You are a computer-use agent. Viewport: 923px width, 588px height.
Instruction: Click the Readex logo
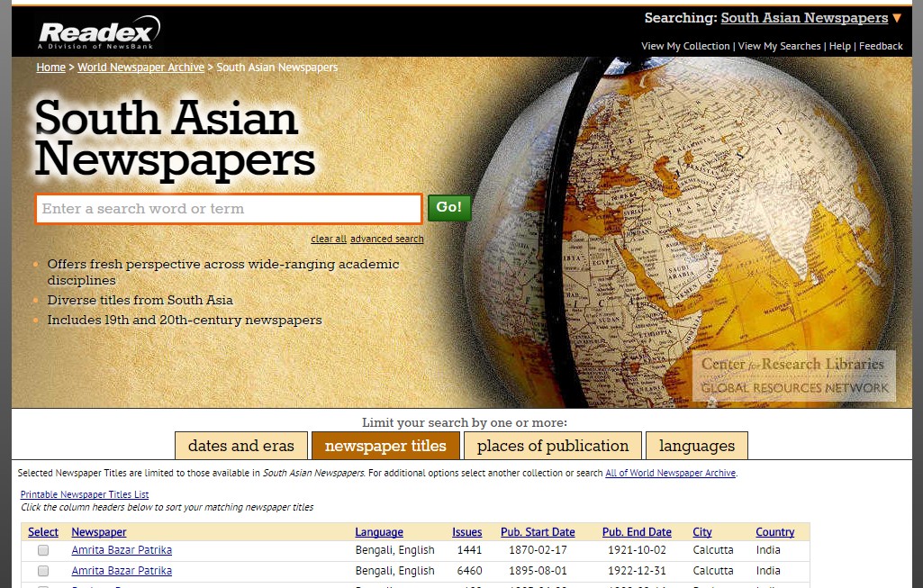[x=98, y=32]
